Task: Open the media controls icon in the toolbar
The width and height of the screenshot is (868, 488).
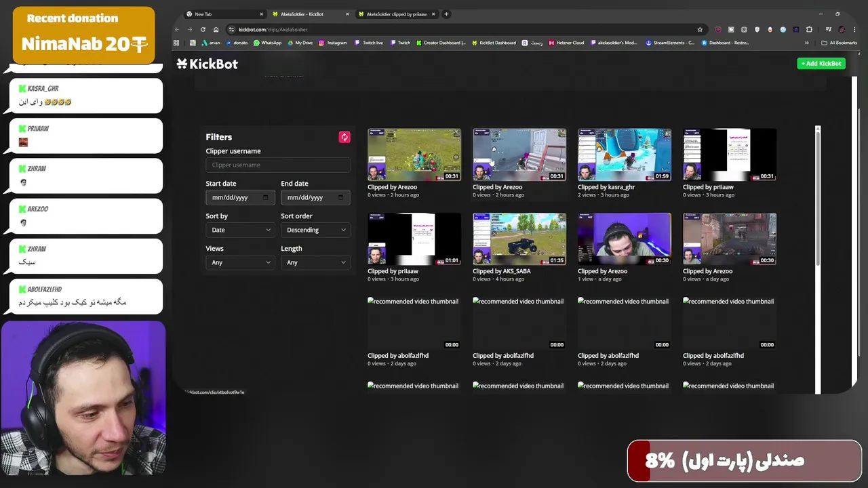Action: click(x=829, y=29)
